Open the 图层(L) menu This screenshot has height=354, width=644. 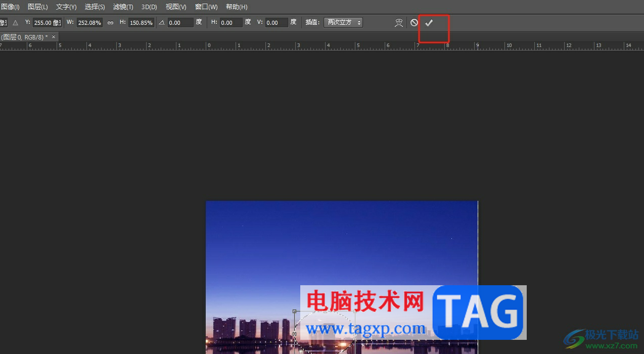click(x=38, y=7)
